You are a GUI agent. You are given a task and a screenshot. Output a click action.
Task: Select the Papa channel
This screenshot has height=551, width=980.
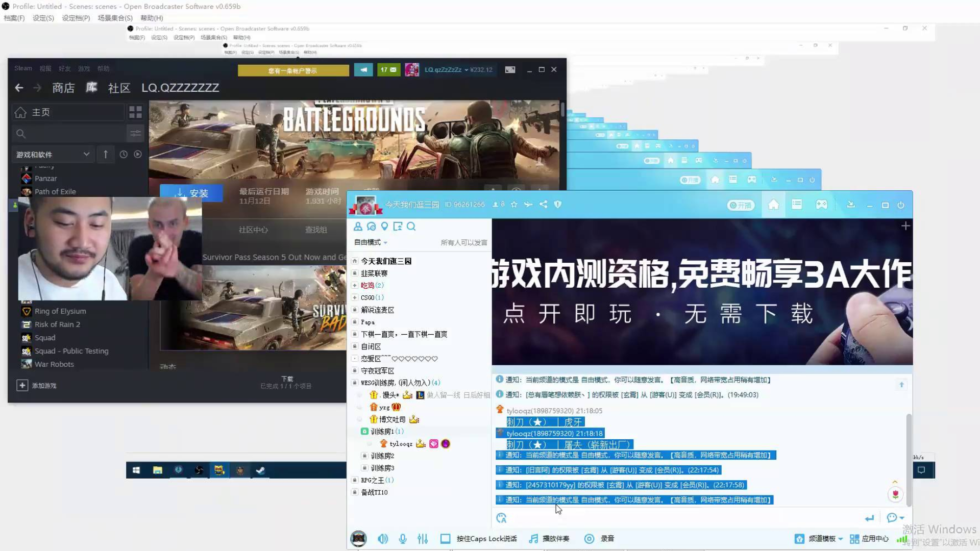(x=367, y=322)
